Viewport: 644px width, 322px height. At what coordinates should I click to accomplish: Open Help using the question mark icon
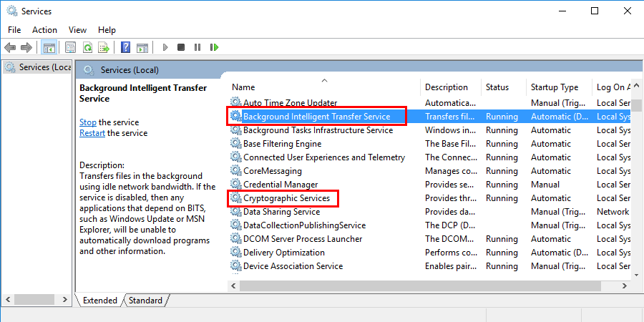coord(126,48)
